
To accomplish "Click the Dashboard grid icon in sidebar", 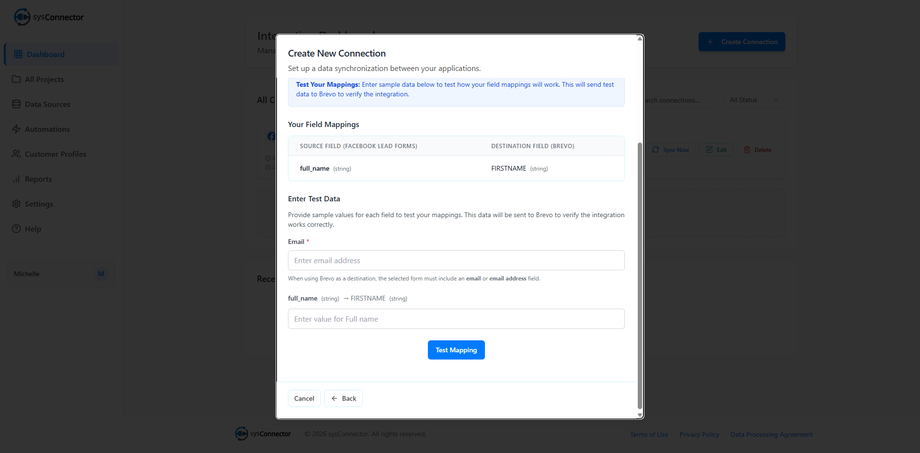I will 16,54.
